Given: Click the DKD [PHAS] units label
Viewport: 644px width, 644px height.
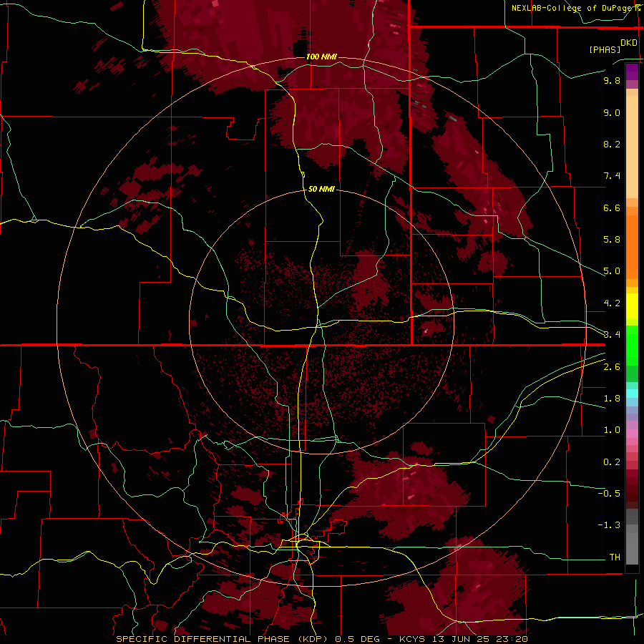Looking at the screenshot, I should [613, 46].
